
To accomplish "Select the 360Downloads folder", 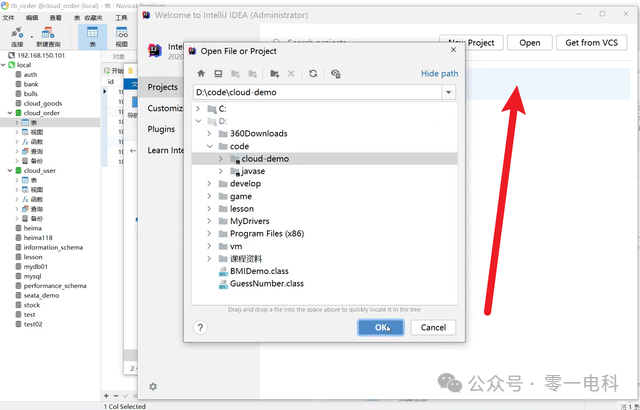I will pos(258,133).
